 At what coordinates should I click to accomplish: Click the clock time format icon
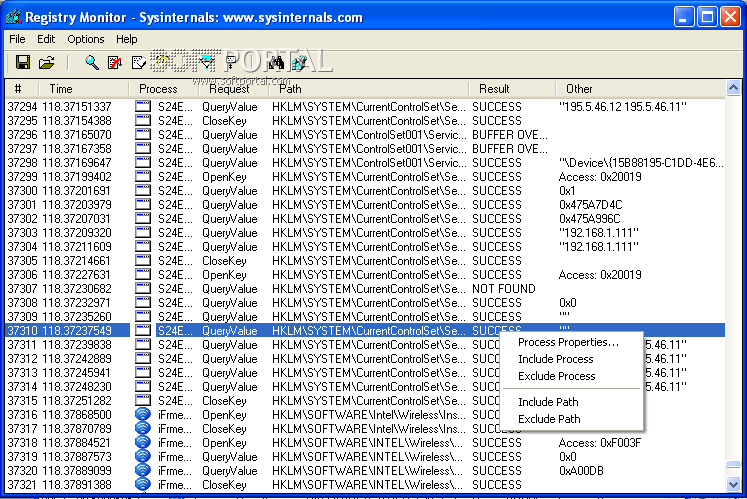coord(162,62)
